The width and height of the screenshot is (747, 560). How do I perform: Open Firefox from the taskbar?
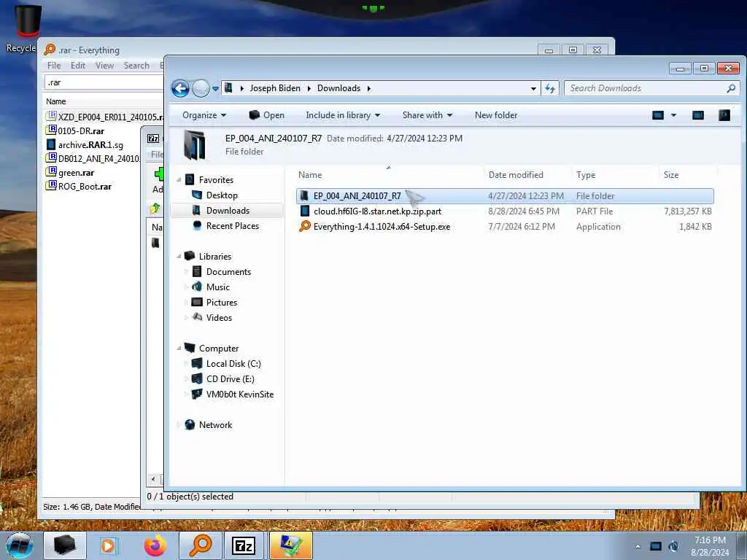[x=155, y=545]
